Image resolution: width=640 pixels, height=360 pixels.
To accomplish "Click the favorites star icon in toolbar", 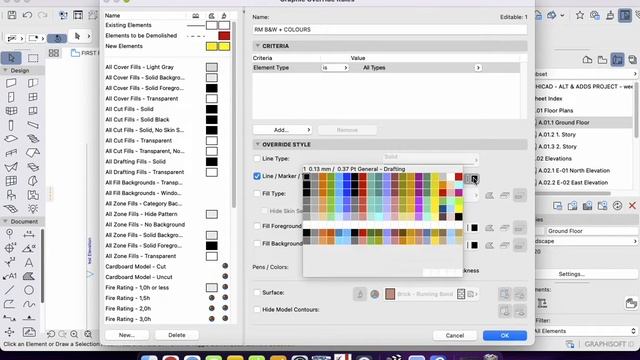I will (x=580, y=16).
